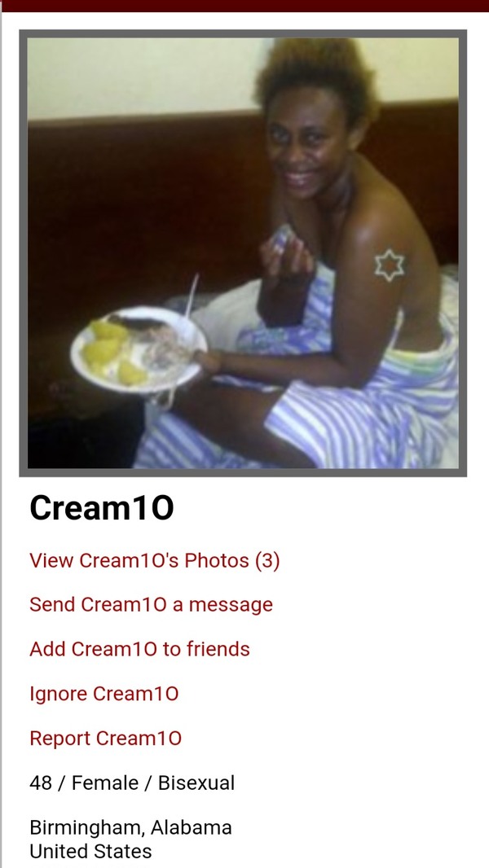Select Send Cream1O a message
This screenshot has height=868, width=489.
[x=152, y=604]
